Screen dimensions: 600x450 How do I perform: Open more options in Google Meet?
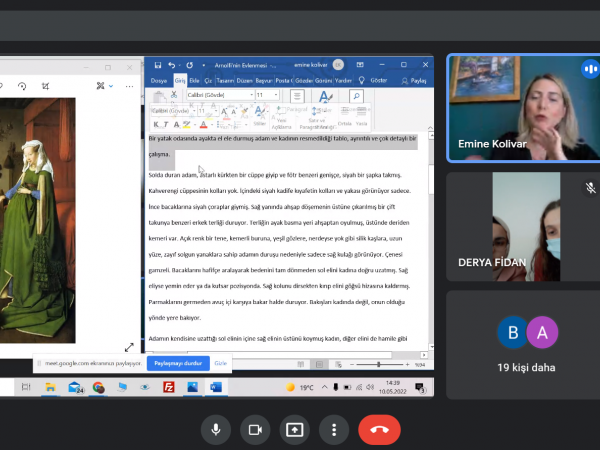pyautogui.click(x=334, y=430)
